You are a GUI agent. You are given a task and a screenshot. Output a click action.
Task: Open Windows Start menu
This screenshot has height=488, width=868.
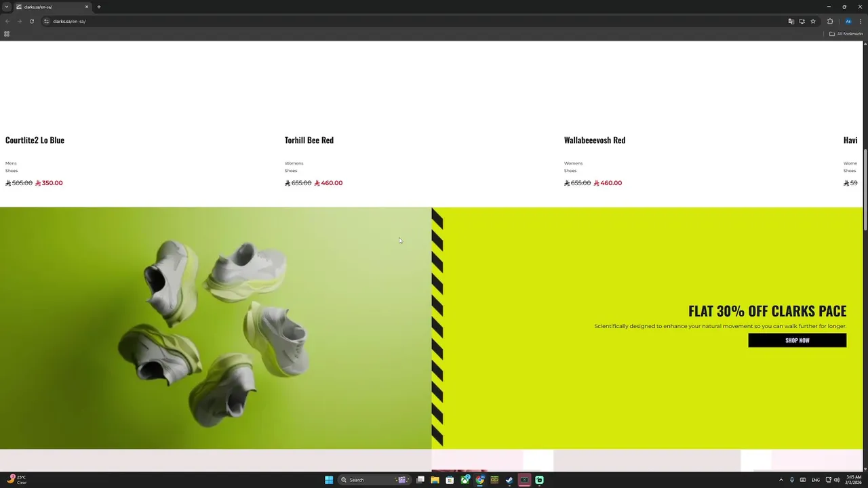pos(329,480)
